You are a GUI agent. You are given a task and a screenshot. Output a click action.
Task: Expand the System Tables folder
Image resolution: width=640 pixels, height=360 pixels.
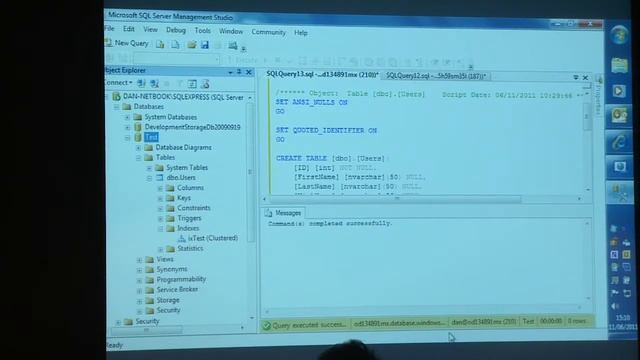tap(149, 168)
